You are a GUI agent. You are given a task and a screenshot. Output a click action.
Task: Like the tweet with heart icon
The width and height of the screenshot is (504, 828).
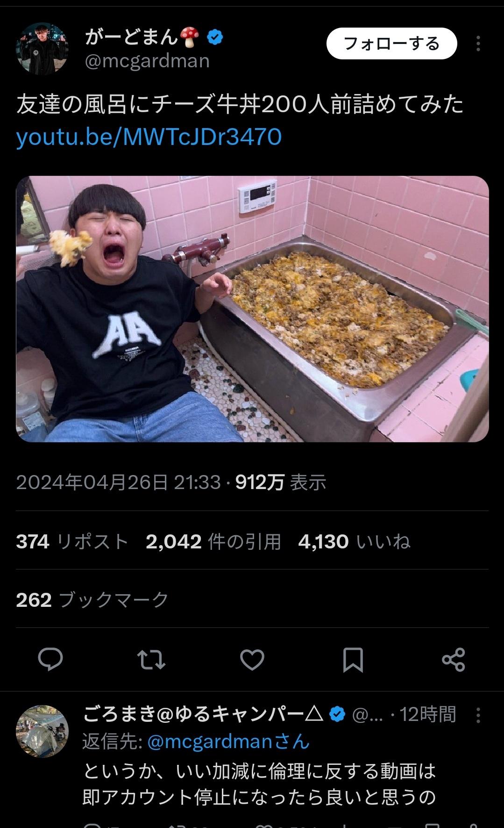(252, 660)
